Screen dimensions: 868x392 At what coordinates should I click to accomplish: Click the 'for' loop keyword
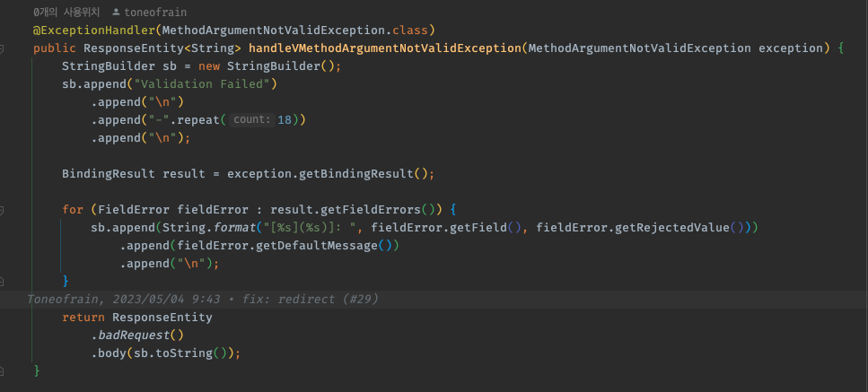(x=73, y=210)
